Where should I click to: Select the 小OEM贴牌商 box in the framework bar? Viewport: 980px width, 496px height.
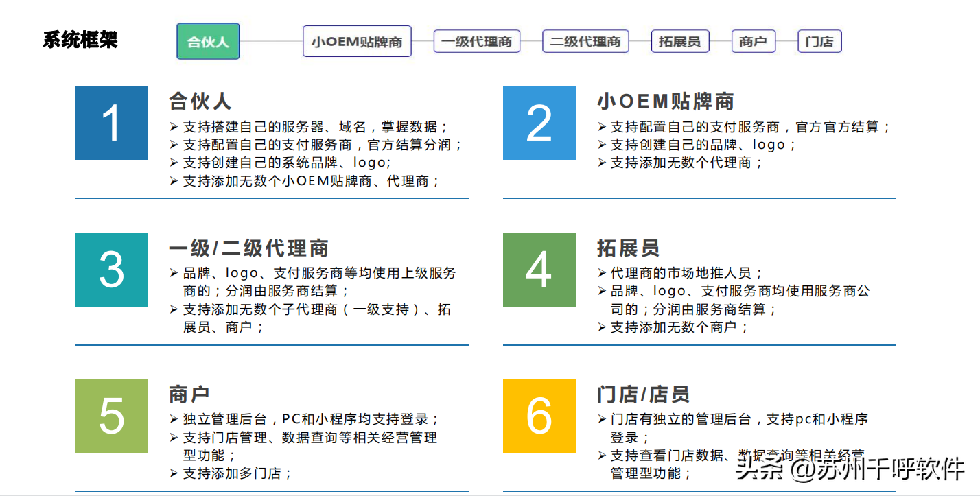[357, 41]
